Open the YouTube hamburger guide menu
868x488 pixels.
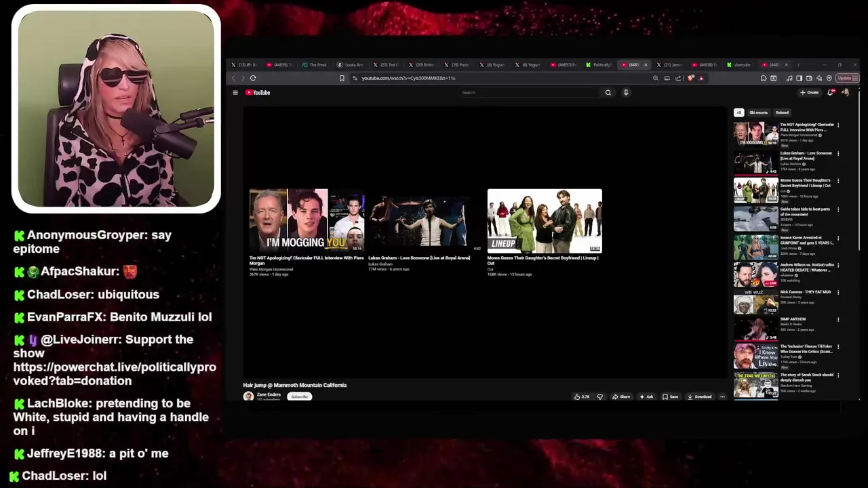tap(235, 93)
